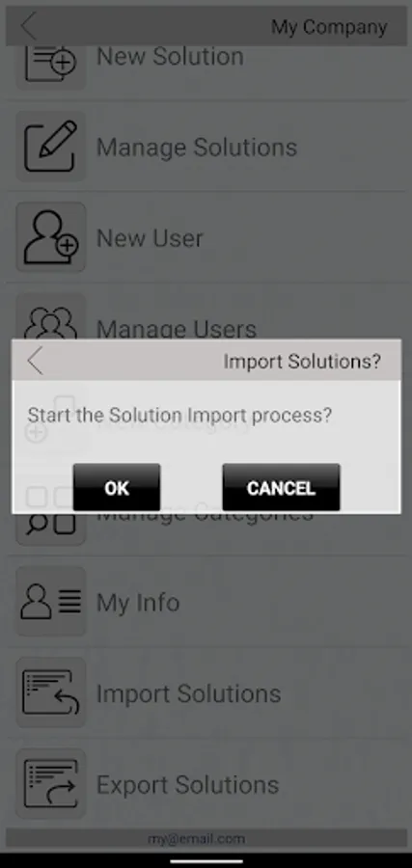Open the My Info menu label
This screenshot has width=412, height=868.
pos(138,602)
